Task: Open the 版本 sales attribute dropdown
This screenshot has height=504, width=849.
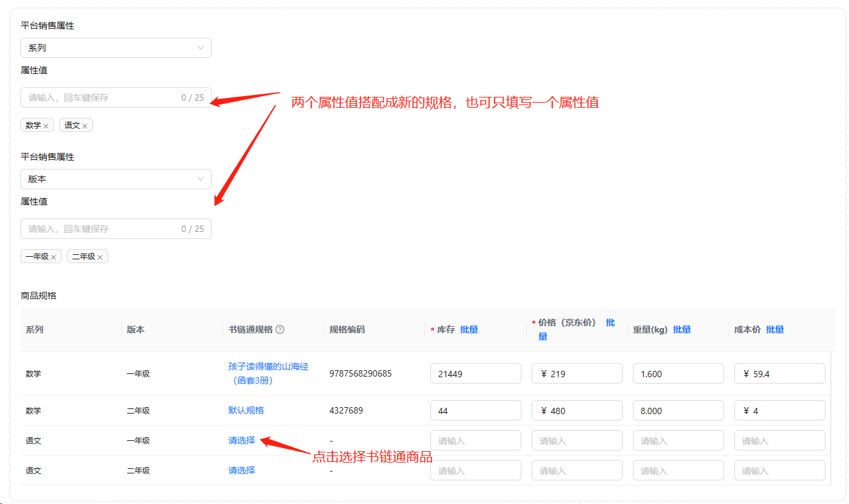Action: click(116, 179)
